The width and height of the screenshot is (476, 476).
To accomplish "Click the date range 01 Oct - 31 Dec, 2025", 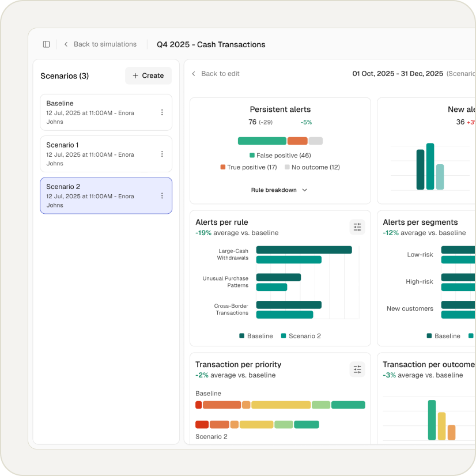I will click(398, 74).
